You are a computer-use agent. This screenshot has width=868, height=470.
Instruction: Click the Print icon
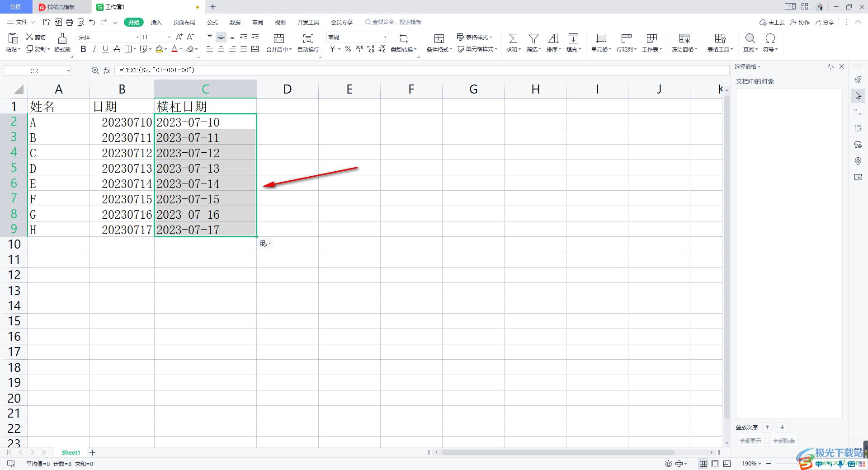pyautogui.click(x=69, y=22)
